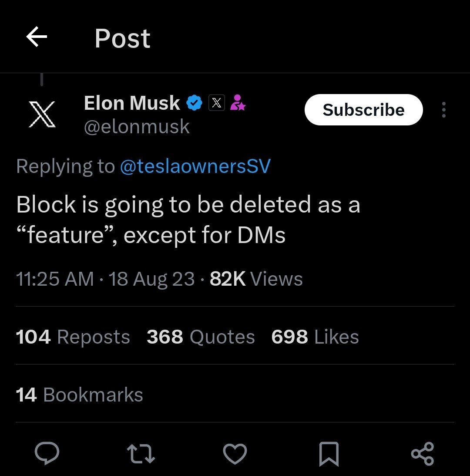Image resolution: width=470 pixels, height=476 pixels.
Task: View the 368 Quotes list
Action: point(201,337)
